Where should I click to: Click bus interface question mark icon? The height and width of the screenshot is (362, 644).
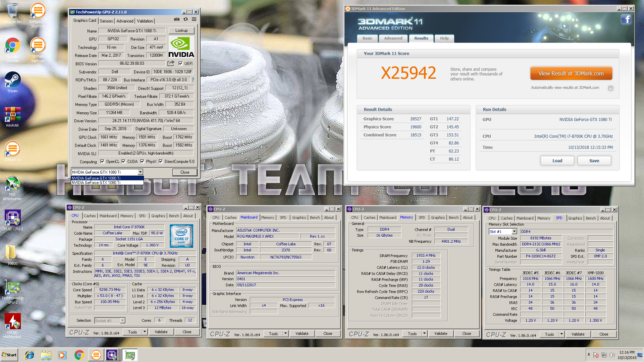point(193,80)
